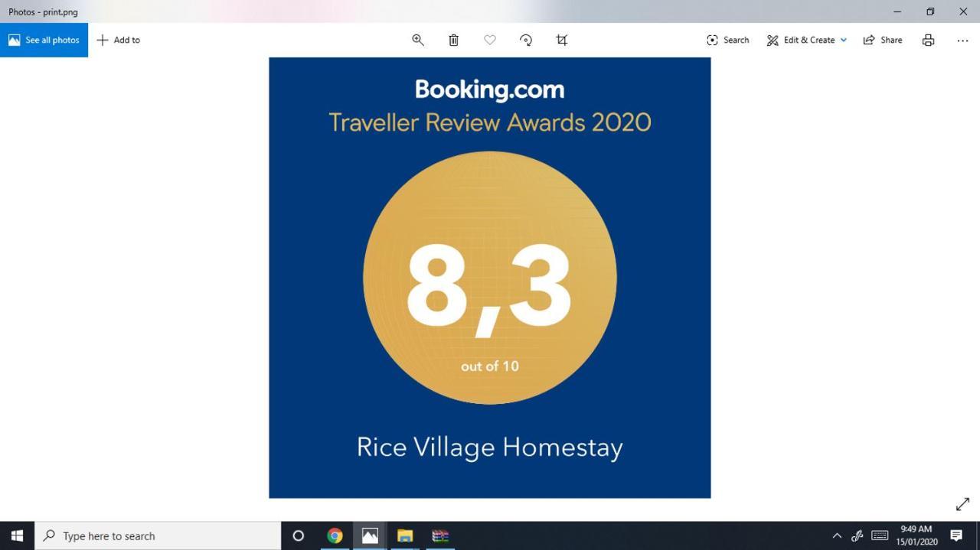Open the See more options menu
The image size is (980, 550).
pos(962,40)
